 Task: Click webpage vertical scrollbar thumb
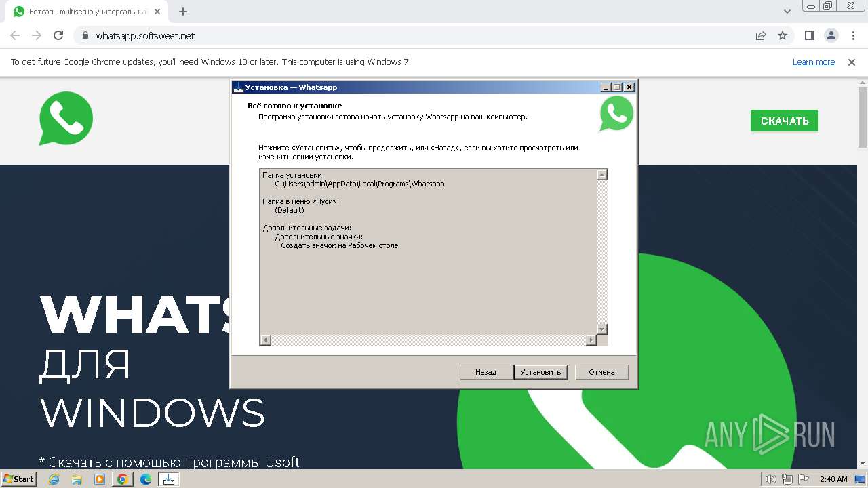[x=863, y=117]
